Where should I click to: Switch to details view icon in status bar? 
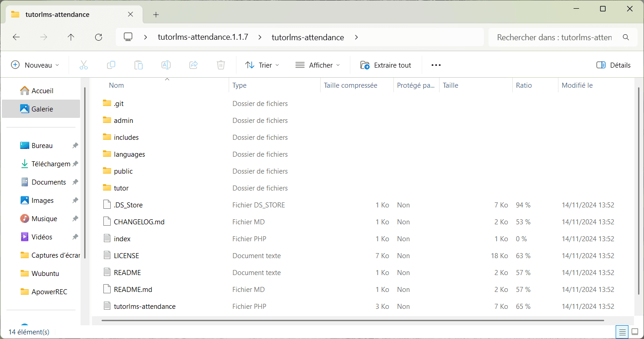coord(622,331)
